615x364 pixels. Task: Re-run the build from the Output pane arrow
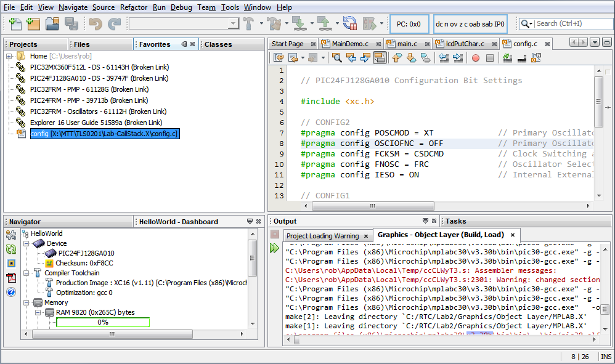pyautogui.click(x=274, y=248)
